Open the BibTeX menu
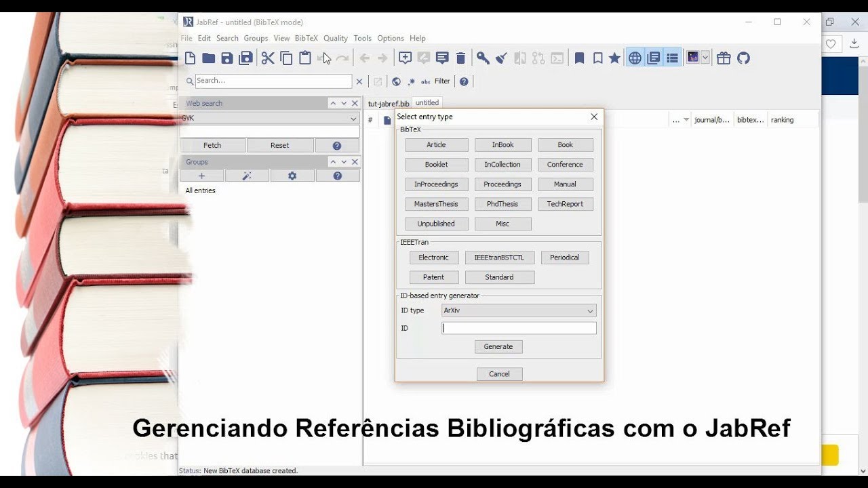The height and width of the screenshot is (488, 868). (x=306, y=39)
